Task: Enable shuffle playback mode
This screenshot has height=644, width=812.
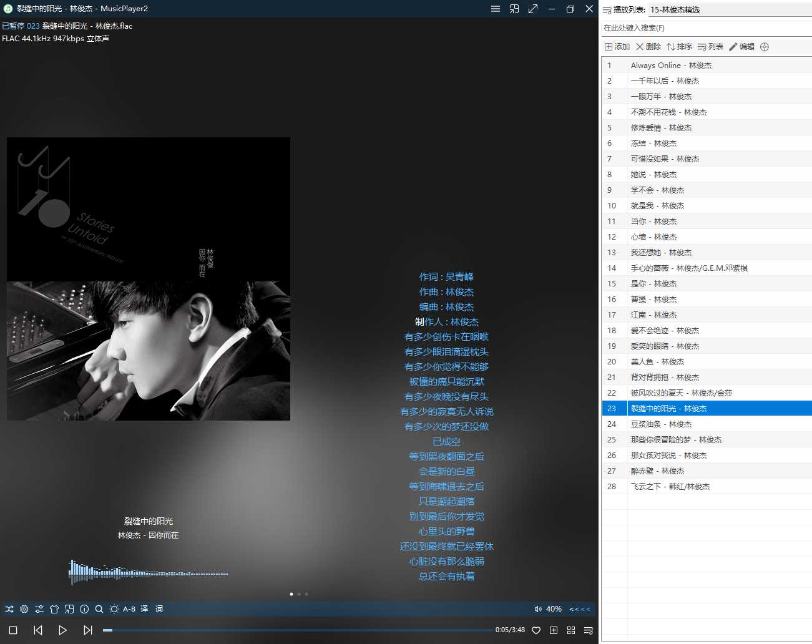Action: (x=9, y=609)
